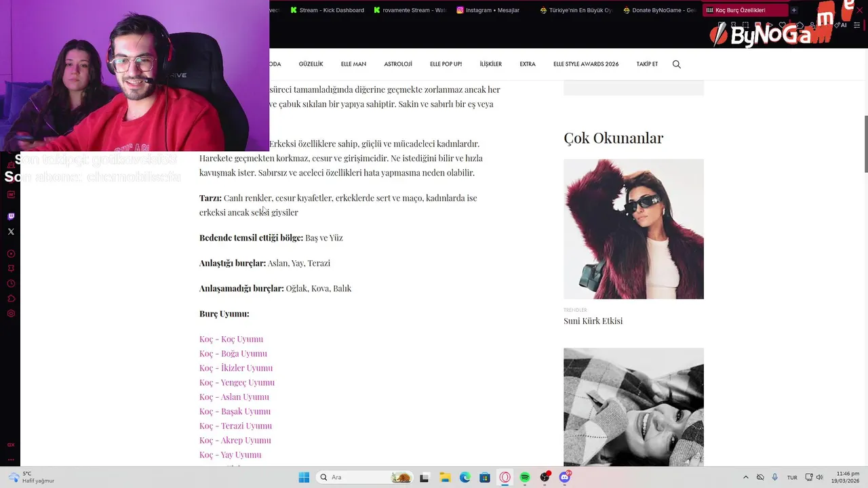
Task: Open the Koç - Yay Uyumu link
Action: 231,455
